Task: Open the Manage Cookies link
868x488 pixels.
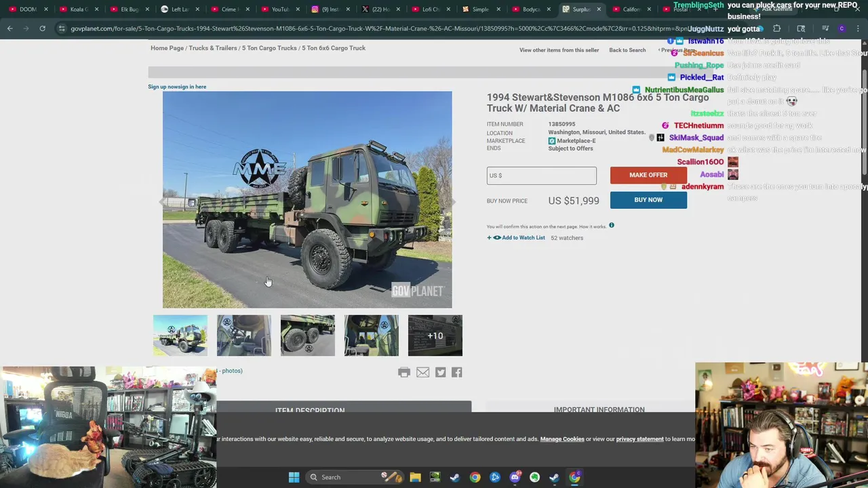Action: pyautogui.click(x=562, y=439)
